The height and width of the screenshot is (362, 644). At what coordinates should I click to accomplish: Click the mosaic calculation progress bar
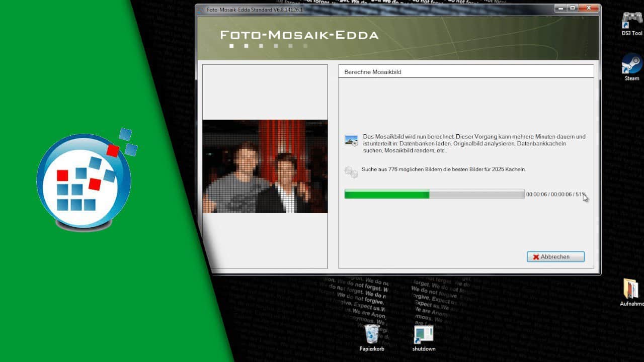click(x=434, y=194)
